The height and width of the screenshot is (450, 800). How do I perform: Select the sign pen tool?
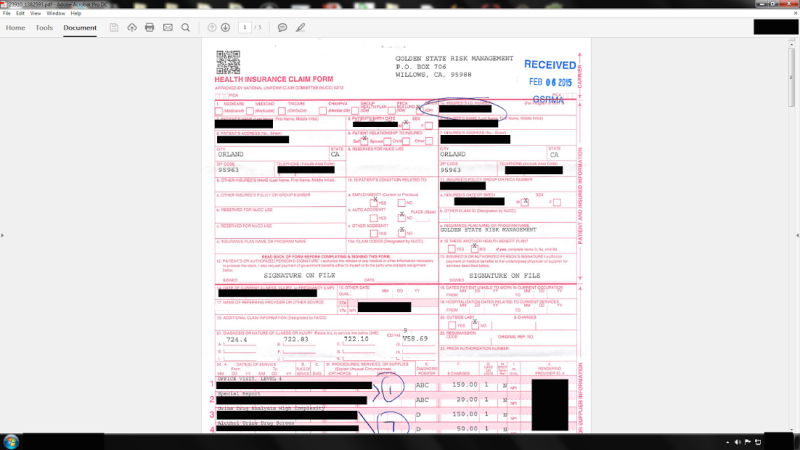[300, 27]
